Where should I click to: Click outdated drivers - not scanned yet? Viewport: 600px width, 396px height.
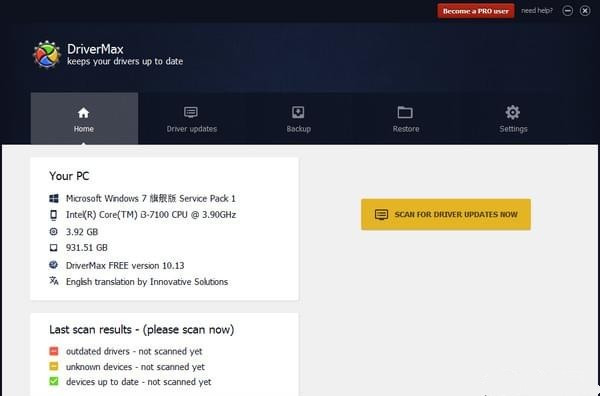134,351
